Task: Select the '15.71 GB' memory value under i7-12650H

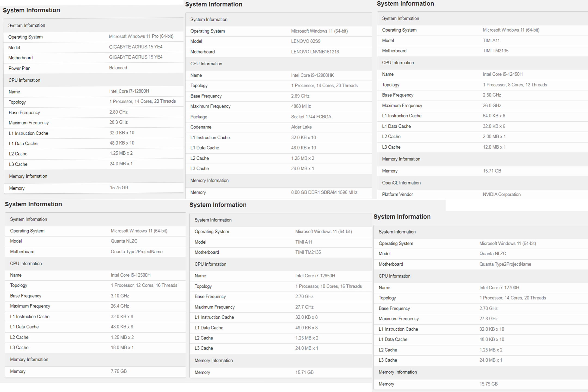Action: (x=304, y=372)
